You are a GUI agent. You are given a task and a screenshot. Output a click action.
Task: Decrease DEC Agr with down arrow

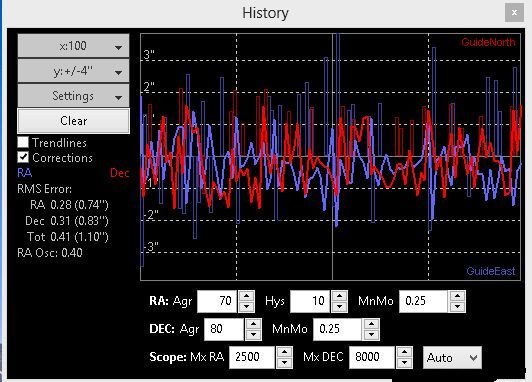coord(253,335)
